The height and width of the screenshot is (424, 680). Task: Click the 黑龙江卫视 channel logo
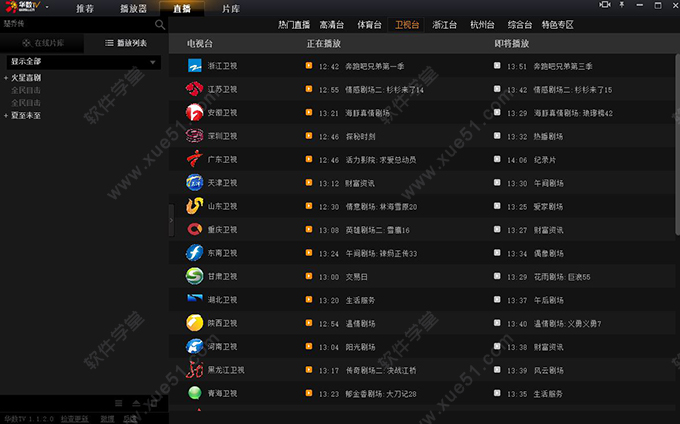tap(194, 369)
